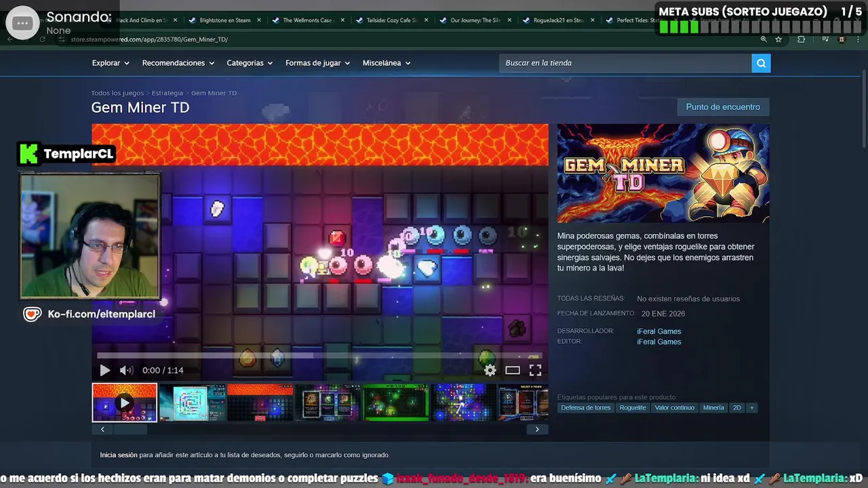Viewport: 868px width, 488px height.
Task: Select the 2D tag
Action: click(x=736, y=408)
